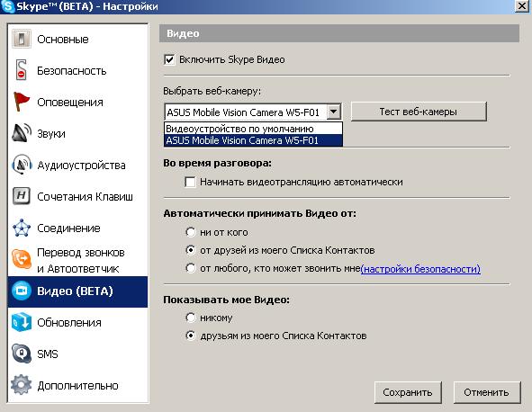Choose никому under Показывать мое Видео
The width and height of the screenshot is (532, 412).
point(191,318)
